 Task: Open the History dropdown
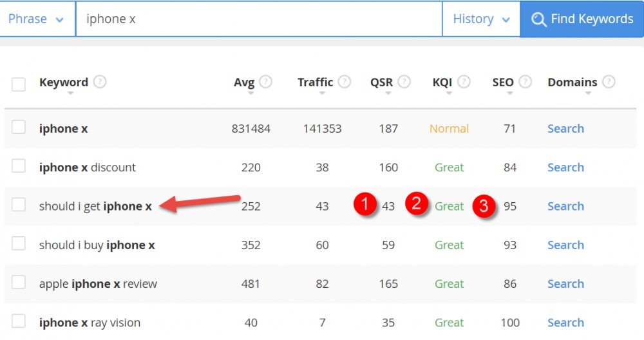[x=481, y=19]
